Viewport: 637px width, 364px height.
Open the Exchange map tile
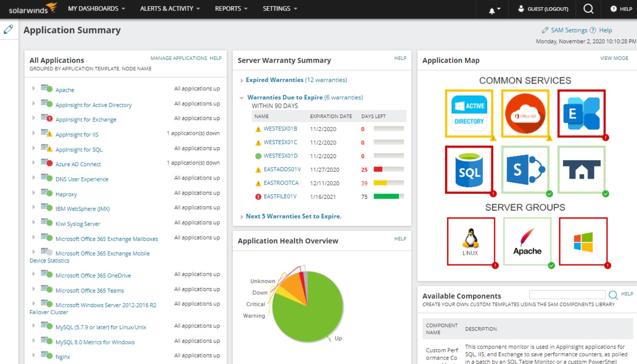coord(582,114)
